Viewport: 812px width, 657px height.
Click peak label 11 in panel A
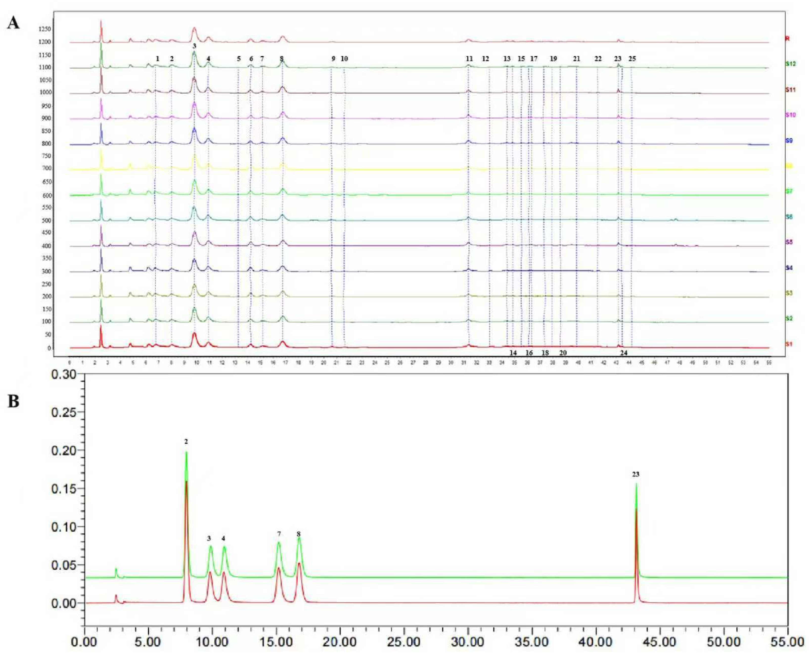tap(469, 59)
